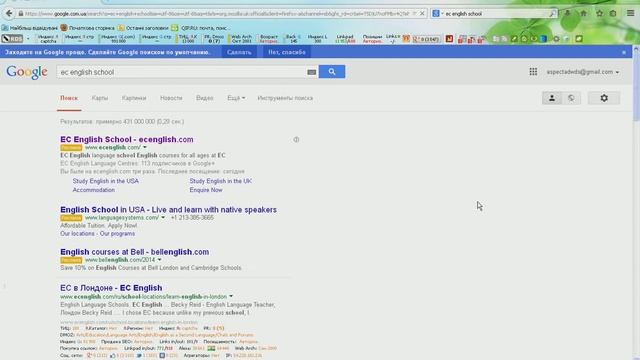Open the Google apps grid icon
This screenshot has width=640, height=360.
click(x=533, y=72)
